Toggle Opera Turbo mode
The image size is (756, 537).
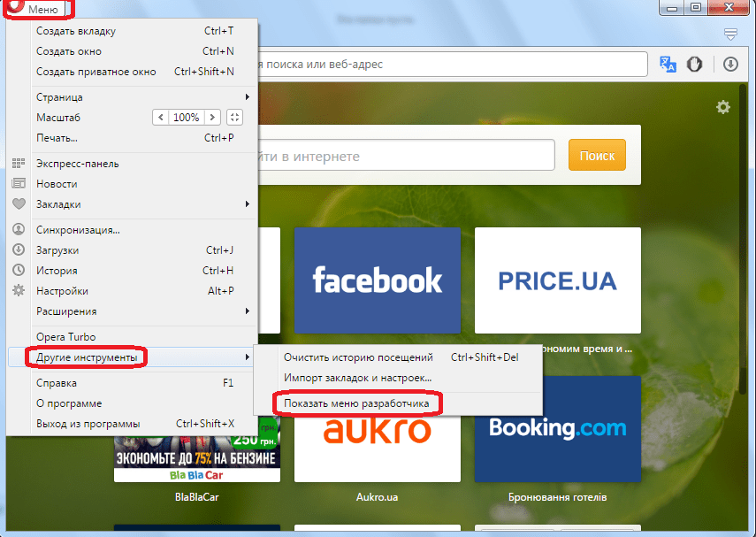pos(65,337)
